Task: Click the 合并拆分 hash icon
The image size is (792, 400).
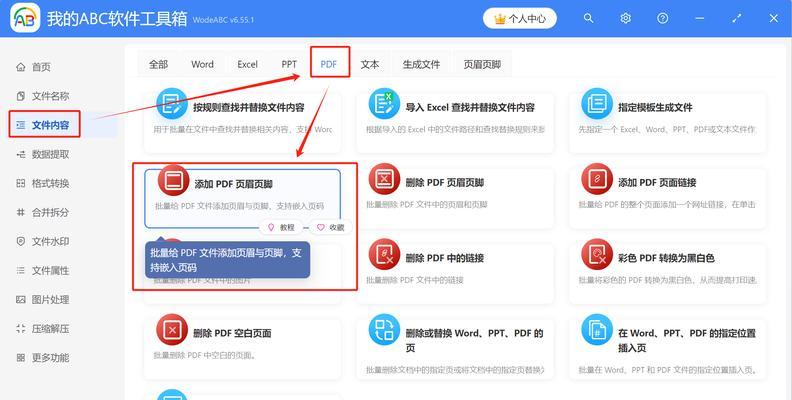Action: 21,213
